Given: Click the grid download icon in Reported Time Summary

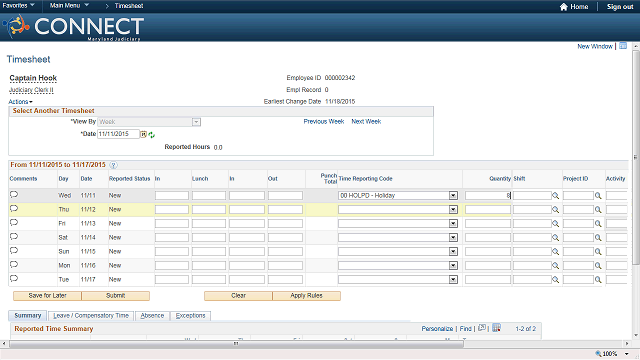Looking at the screenshot, I should pos(496,328).
